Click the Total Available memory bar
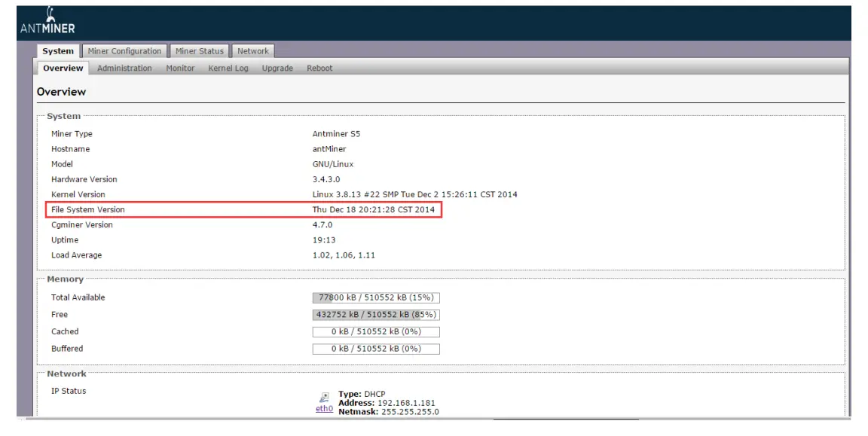The height and width of the screenshot is (436, 868). [376, 297]
